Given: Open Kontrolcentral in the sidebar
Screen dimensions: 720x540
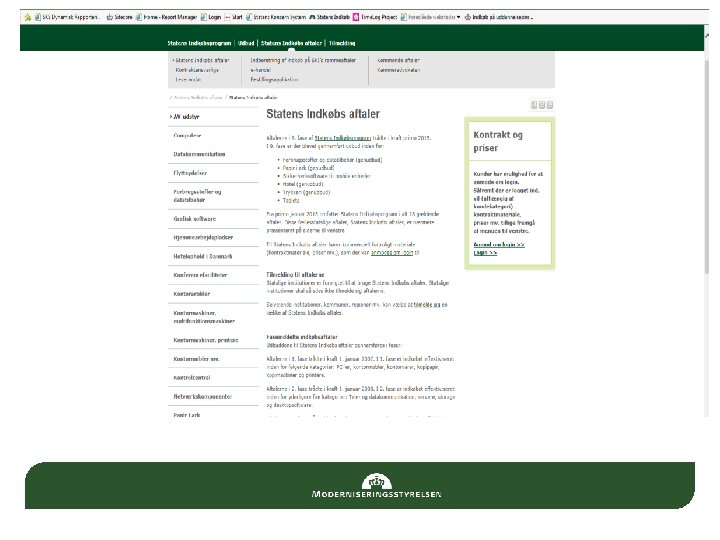Looking at the screenshot, I should [192, 378].
